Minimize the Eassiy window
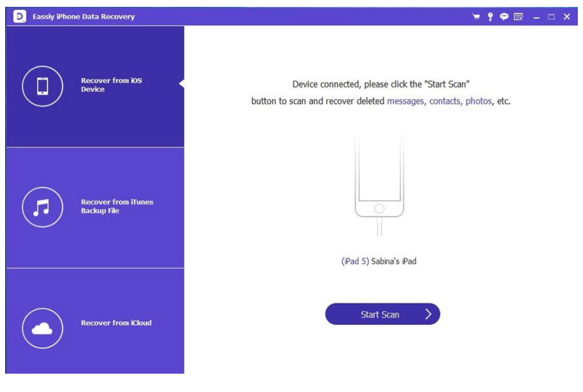Screen dimensions: 583x392 536,17
